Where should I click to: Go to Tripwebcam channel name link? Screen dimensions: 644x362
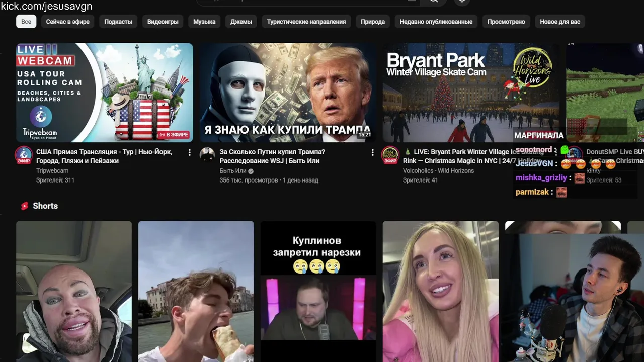click(x=52, y=171)
